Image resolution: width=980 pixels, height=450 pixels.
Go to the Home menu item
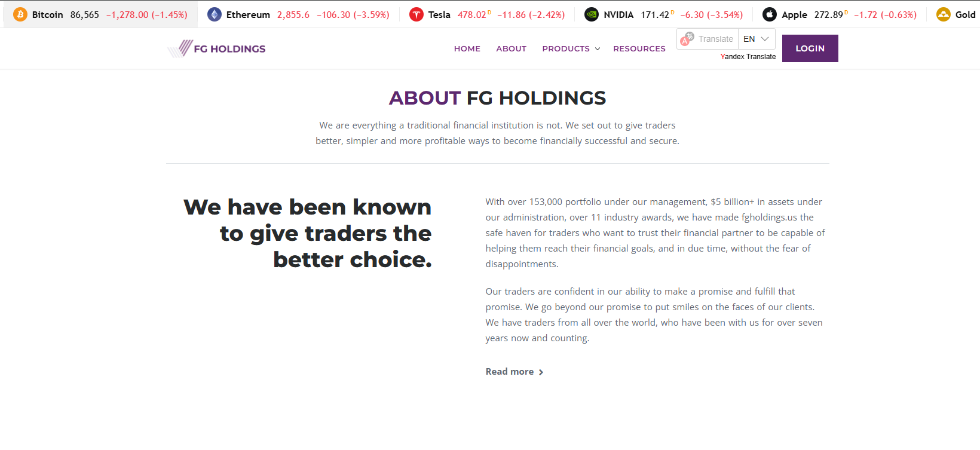(x=467, y=48)
